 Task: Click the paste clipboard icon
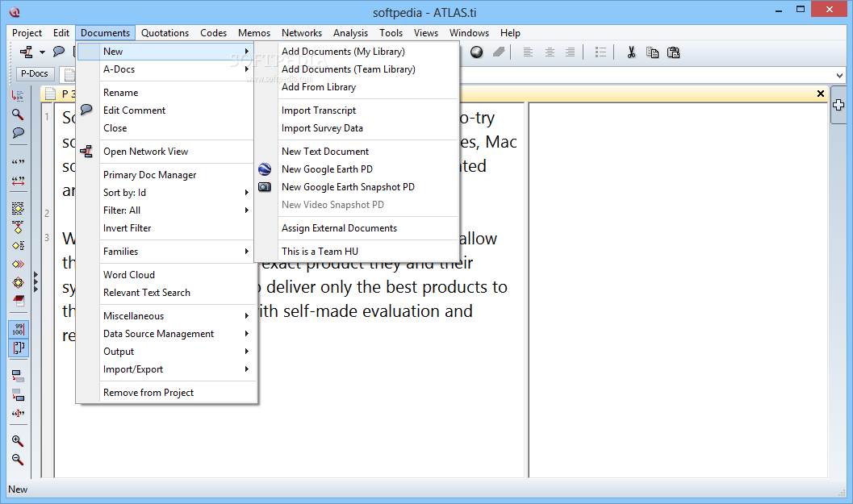coord(674,52)
